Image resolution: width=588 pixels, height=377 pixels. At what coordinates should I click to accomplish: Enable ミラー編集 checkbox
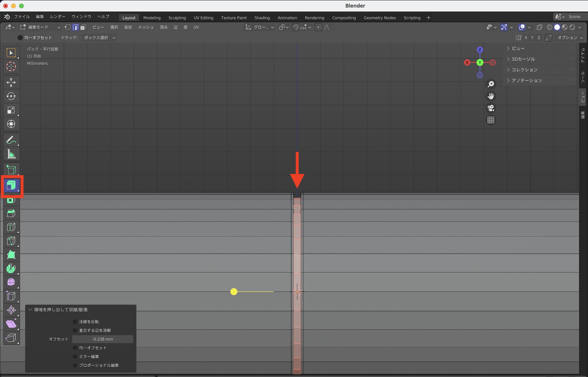pyautogui.click(x=75, y=356)
